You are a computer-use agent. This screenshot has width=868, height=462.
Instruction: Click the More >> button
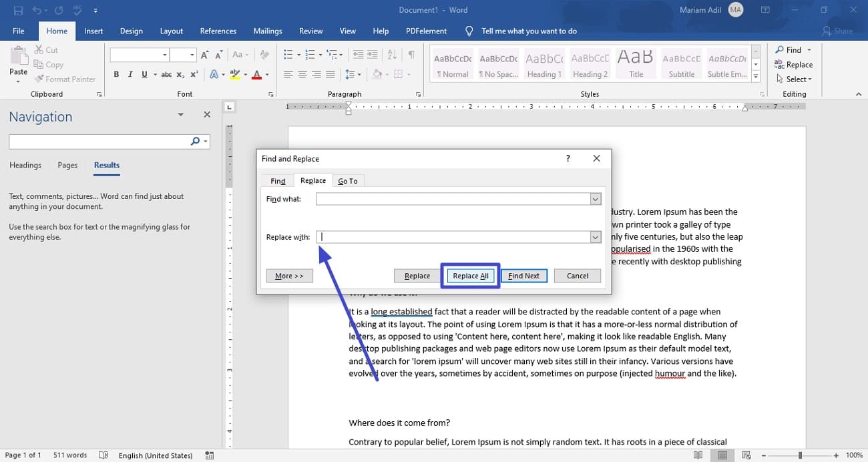point(289,276)
